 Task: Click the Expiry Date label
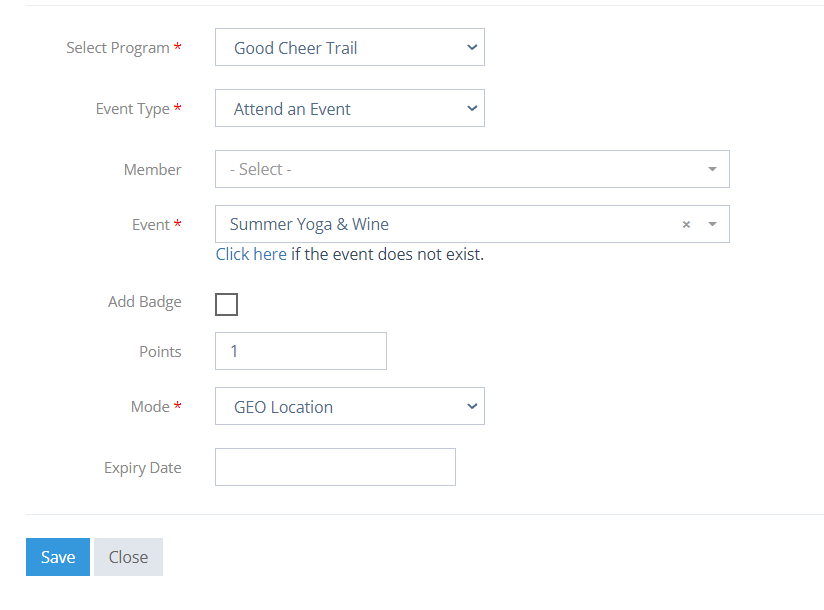coord(142,468)
